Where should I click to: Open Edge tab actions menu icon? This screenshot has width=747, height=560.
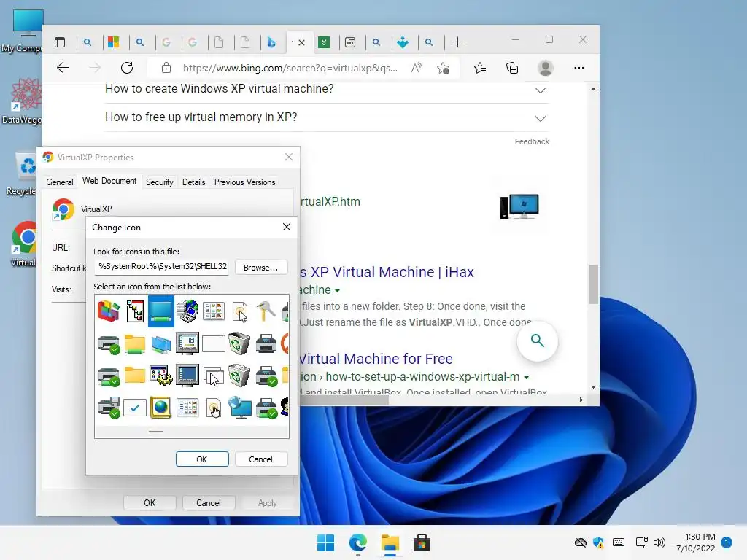coord(60,42)
